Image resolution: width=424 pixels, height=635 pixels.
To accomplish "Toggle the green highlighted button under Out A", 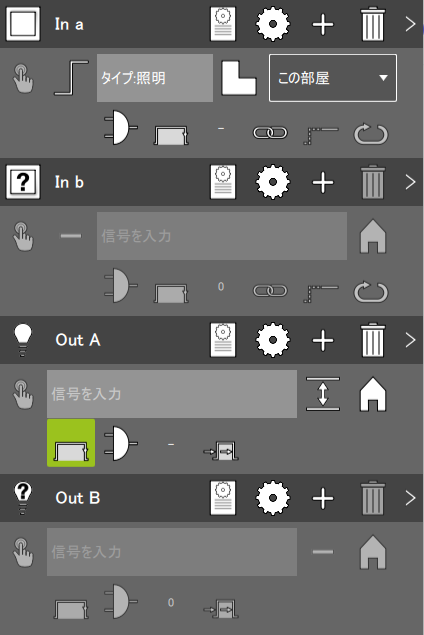I will pyautogui.click(x=71, y=443).
